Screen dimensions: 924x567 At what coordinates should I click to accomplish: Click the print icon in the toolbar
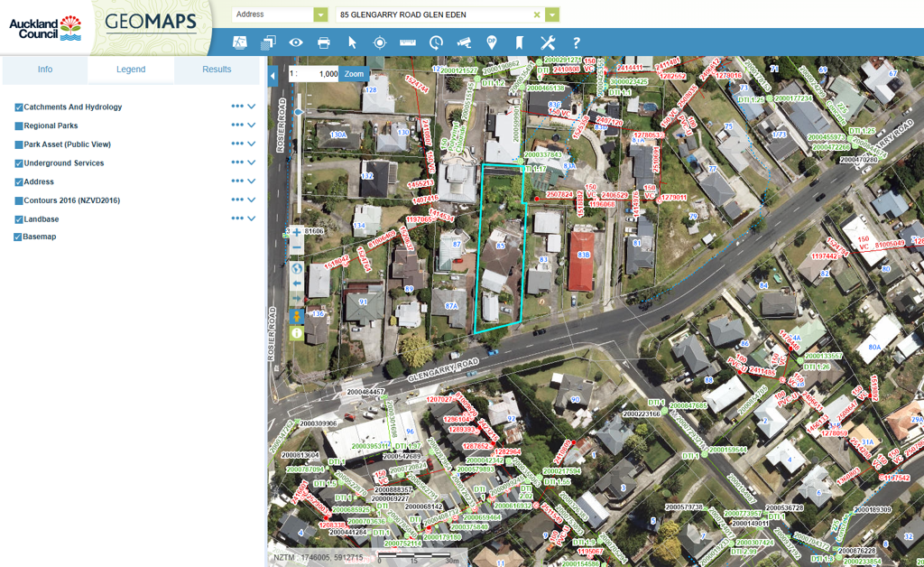point(324,42)
